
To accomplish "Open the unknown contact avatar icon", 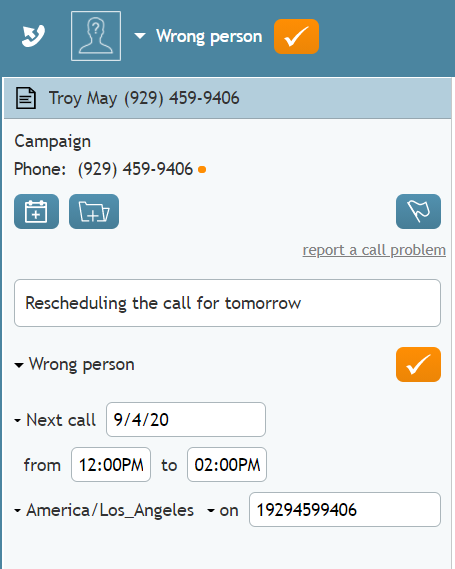I will point(96,36).
